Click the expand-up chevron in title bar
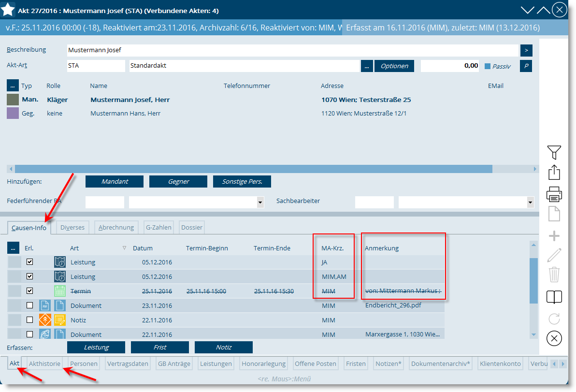The image size is (576, 392). coord(543,10)
